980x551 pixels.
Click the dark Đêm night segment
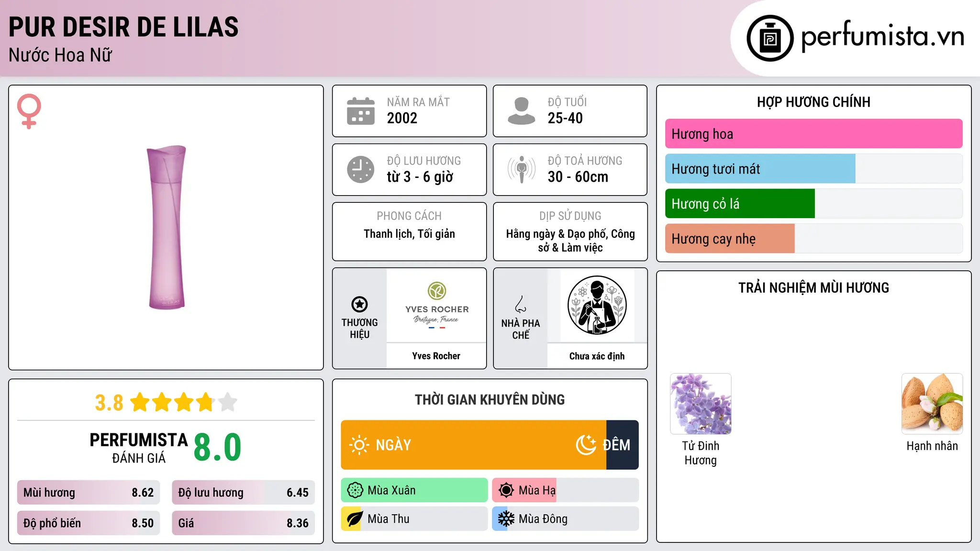622,445
